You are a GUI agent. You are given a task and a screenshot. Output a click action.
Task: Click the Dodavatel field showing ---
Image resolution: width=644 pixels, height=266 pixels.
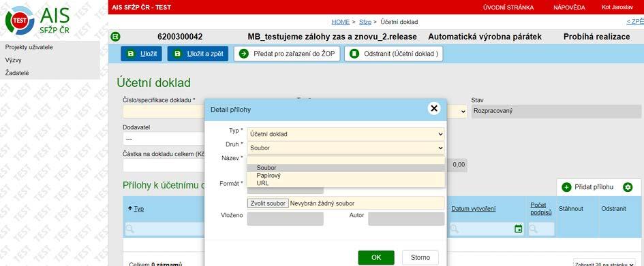click(164, 139)
